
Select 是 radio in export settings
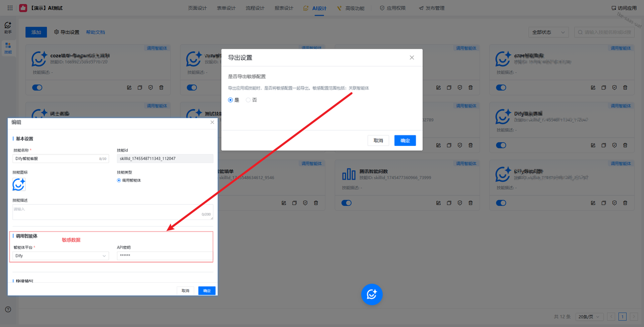[231, 100]
